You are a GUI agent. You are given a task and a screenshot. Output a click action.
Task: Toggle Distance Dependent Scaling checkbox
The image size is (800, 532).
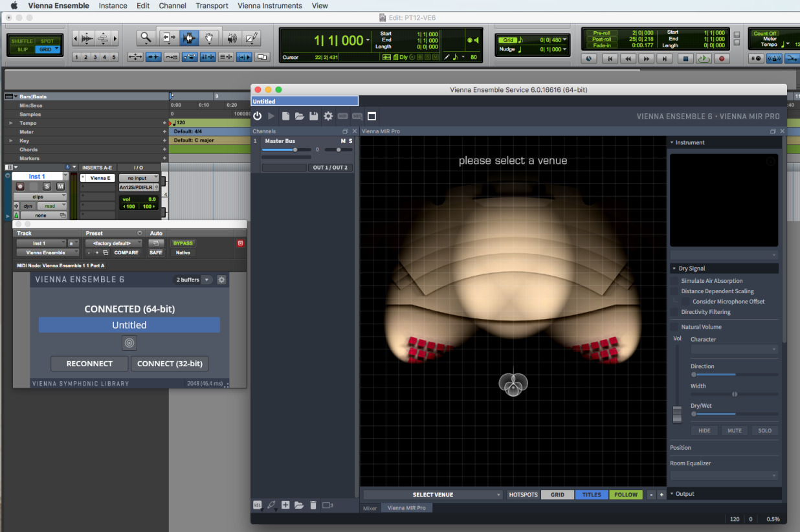point(675,291)
